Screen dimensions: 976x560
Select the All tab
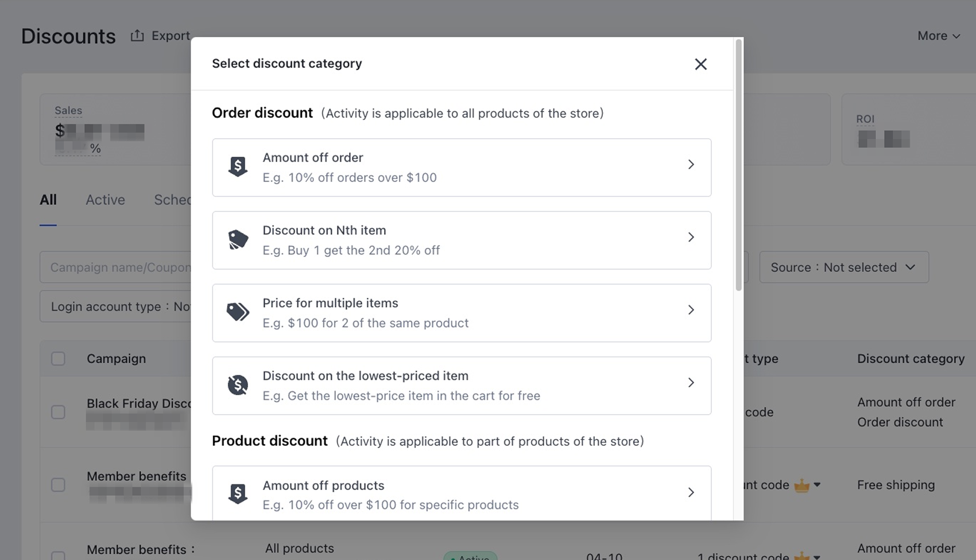(48, 200)
